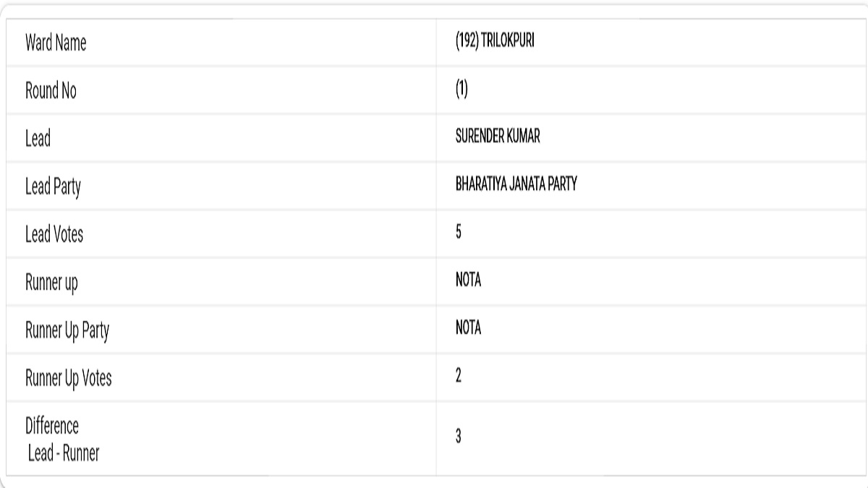
Task: Click the Runner Up Party label
Action: [67, 330]
